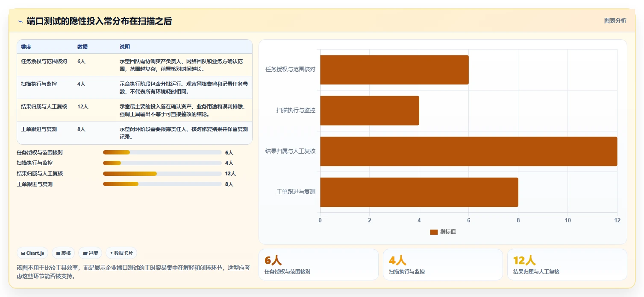Image resolution: width=644 pixels, height=297 pixels.
Task: Click the 指标值 legend color swatch
Action: [x=434, y=232]
